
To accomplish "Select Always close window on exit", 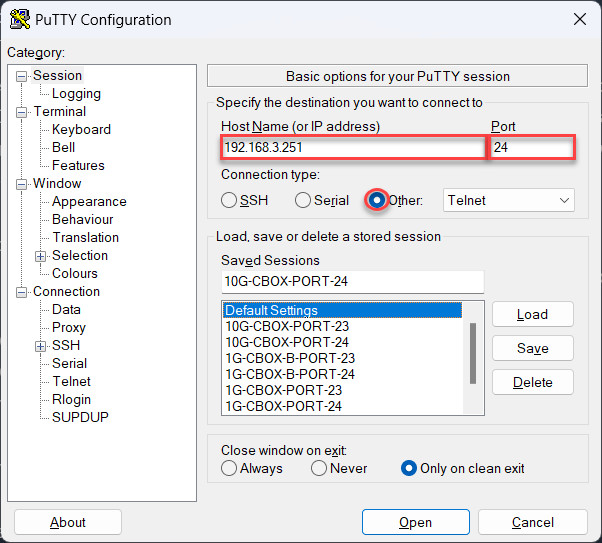I will (230, 468).
